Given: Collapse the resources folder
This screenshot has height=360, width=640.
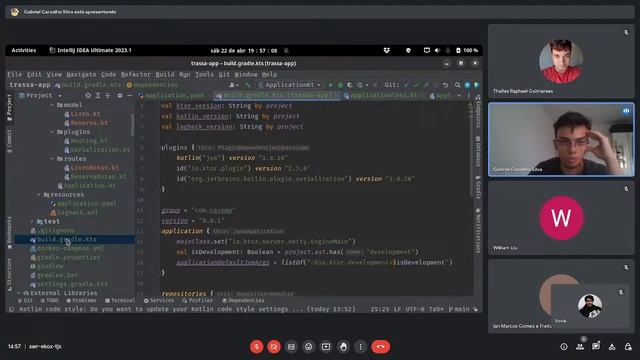Looking at the screenshot, I should pyautogui.click(x=39, y=195).
